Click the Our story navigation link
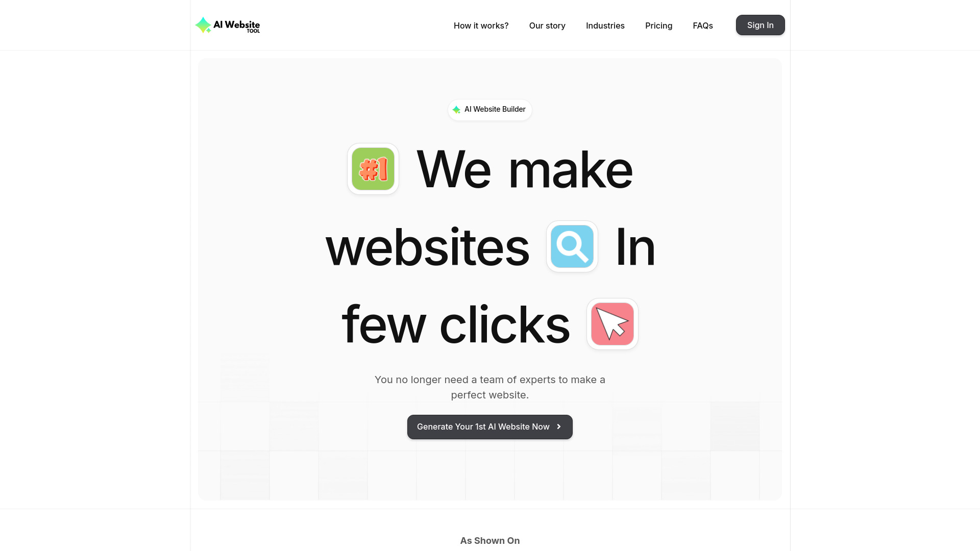This screenshot has height=551, width=980. [547, 25]
